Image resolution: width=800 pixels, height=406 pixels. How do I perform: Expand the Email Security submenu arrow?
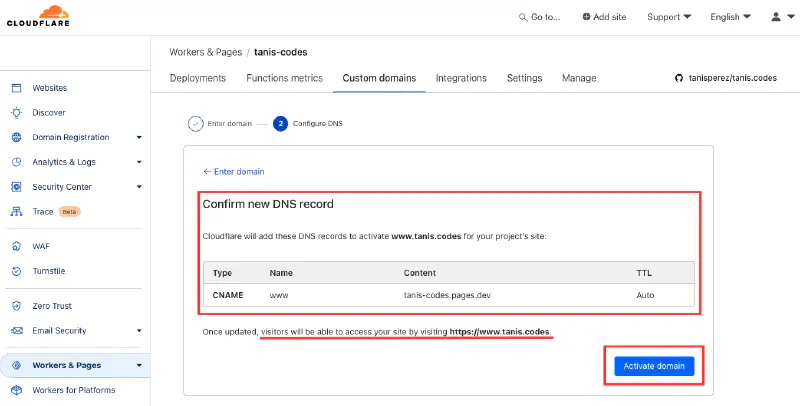click(x=139, y=331)
